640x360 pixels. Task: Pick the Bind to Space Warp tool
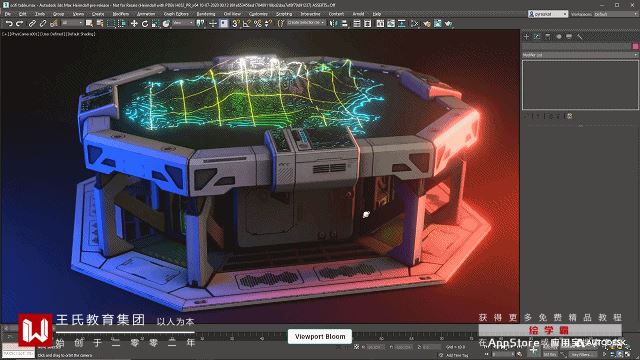[x=53, y=24]
